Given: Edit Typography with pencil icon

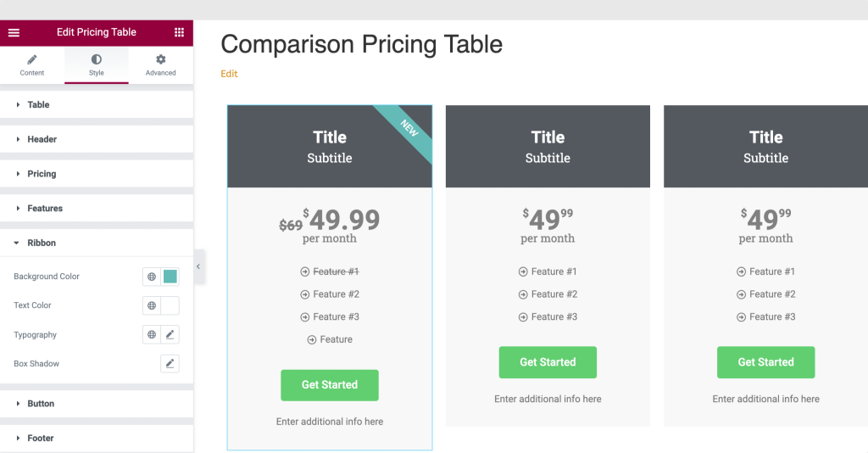Looking at the screenshot, I should pyautogui.click(x=170, y=334).
